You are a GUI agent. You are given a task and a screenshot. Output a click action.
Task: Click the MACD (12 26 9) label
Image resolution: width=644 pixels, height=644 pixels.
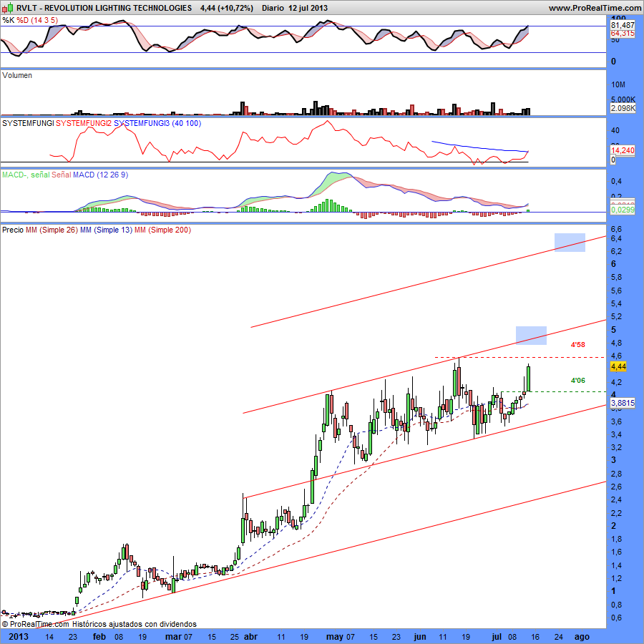[x=101, y=175]
